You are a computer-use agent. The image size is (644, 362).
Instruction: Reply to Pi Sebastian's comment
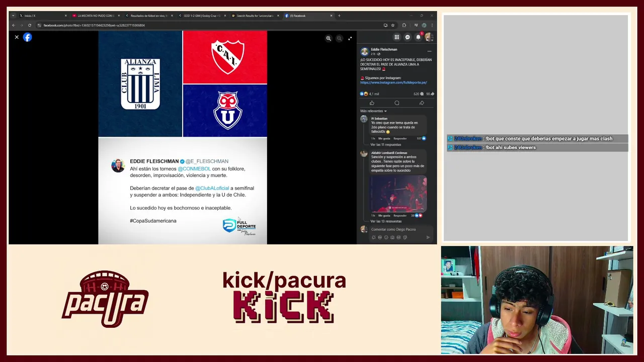click(400, 138)
